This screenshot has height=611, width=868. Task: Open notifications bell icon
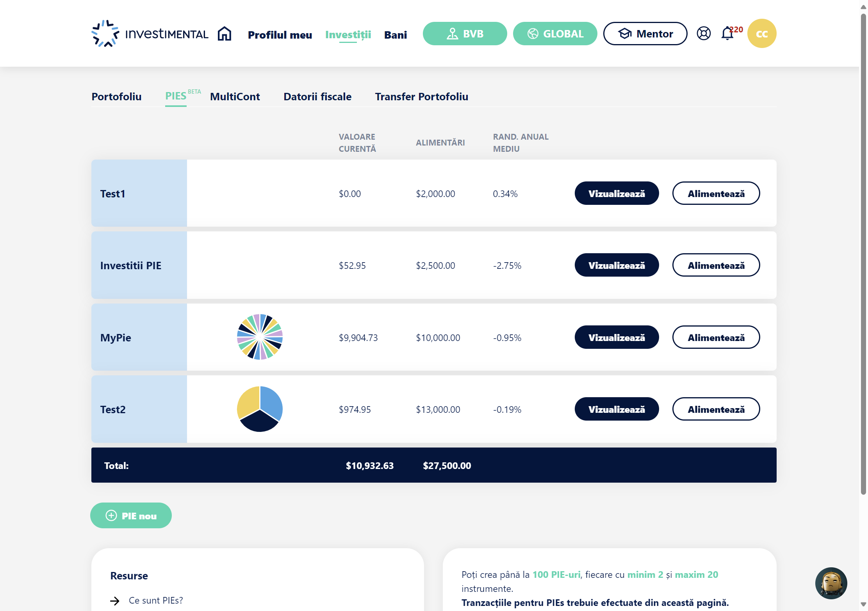727,34
